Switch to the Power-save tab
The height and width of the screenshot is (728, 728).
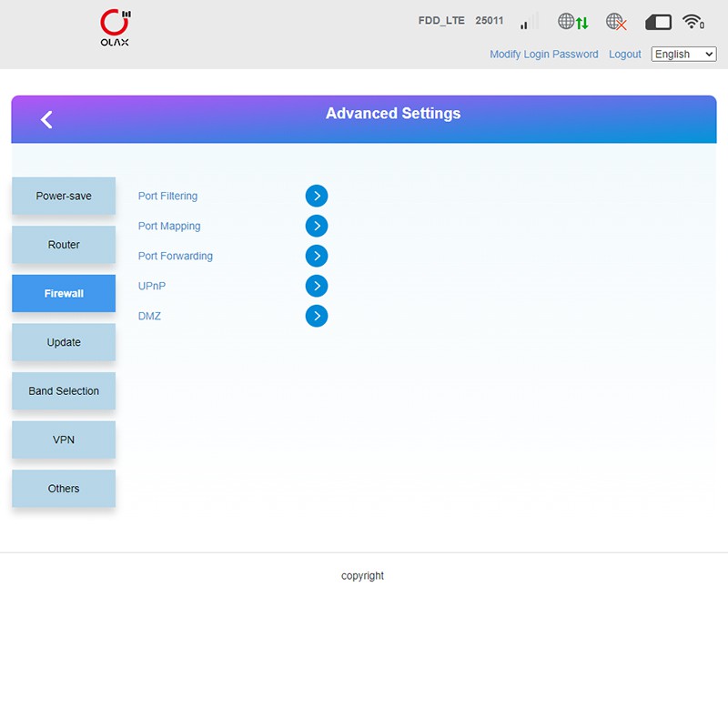[64, 197]
